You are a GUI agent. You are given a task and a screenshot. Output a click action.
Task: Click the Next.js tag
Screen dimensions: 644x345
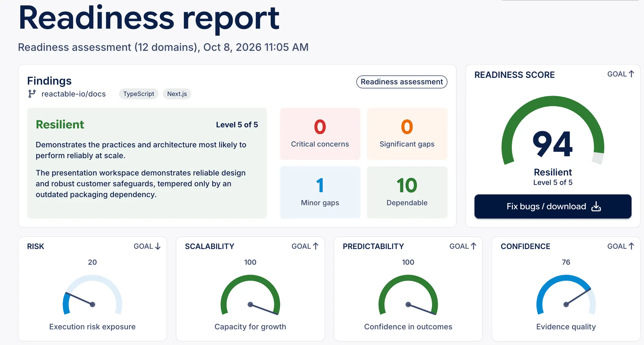pos(177,94)
